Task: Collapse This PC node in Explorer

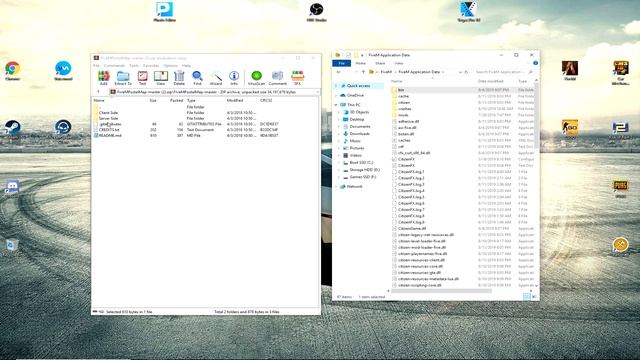Action: (x=336, y=105)
